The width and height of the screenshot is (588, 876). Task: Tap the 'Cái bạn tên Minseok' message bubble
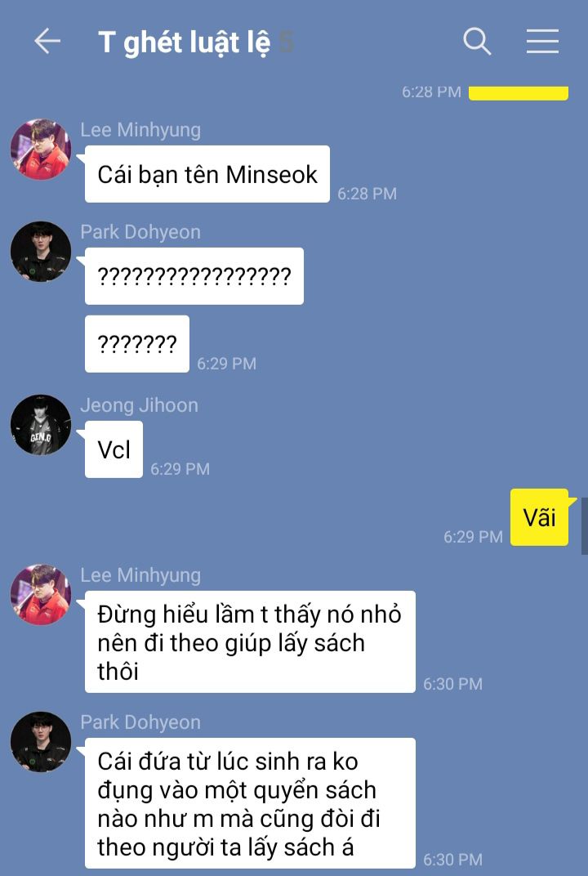point(207,174)
